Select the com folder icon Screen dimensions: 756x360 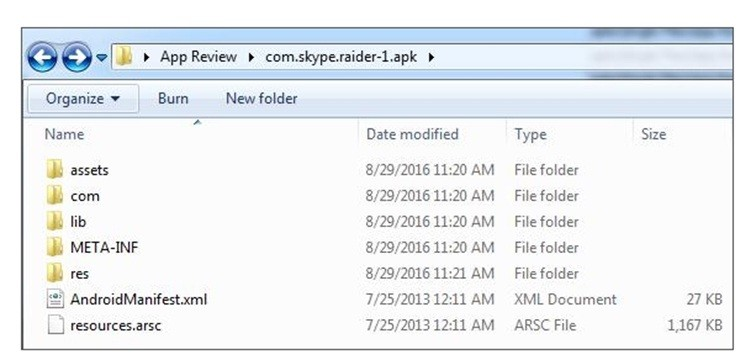55,196
